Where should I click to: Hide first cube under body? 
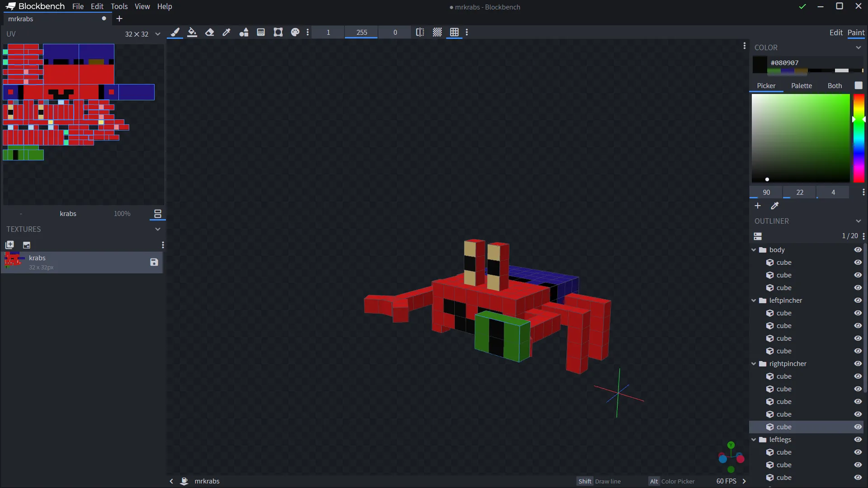point(858,263)
